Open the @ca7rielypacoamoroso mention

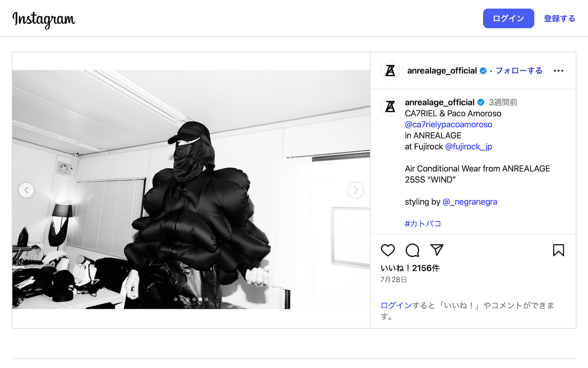tap(448, 124)
